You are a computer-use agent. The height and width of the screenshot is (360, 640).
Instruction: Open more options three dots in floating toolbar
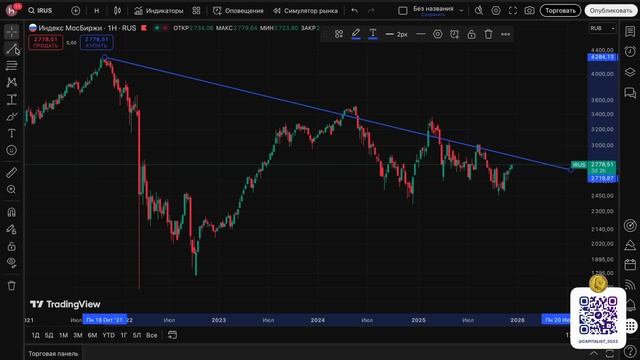(505, 34)
